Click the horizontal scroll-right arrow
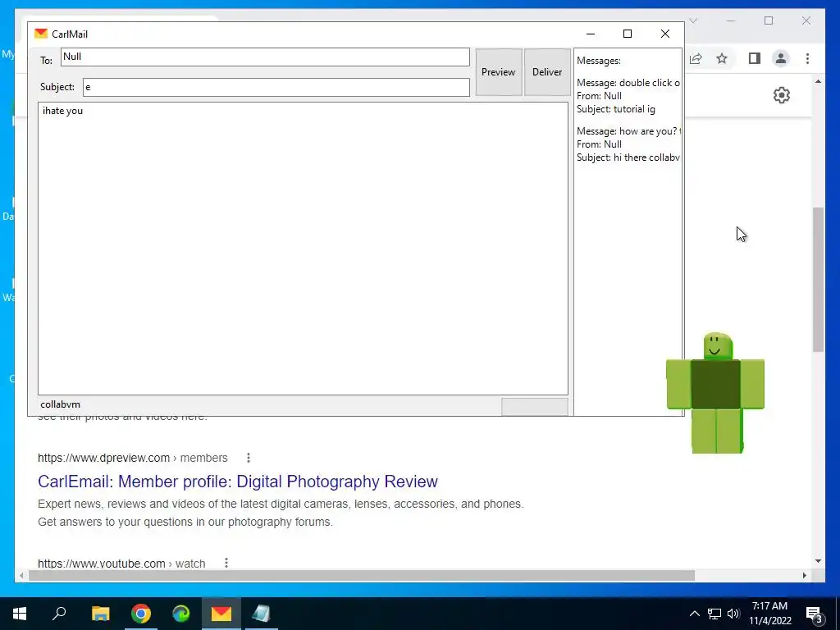 tap(804, 575)
